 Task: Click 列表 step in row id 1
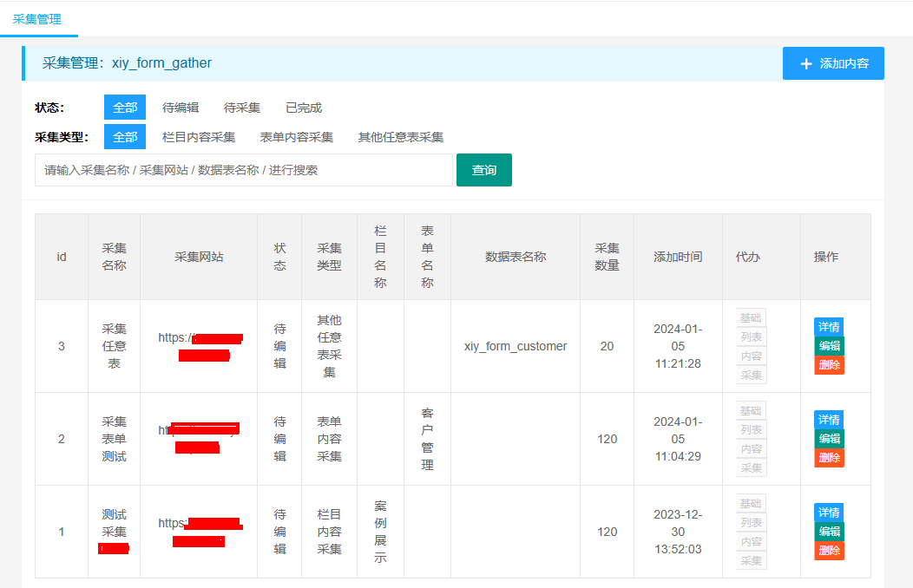(x=751, y=523)
